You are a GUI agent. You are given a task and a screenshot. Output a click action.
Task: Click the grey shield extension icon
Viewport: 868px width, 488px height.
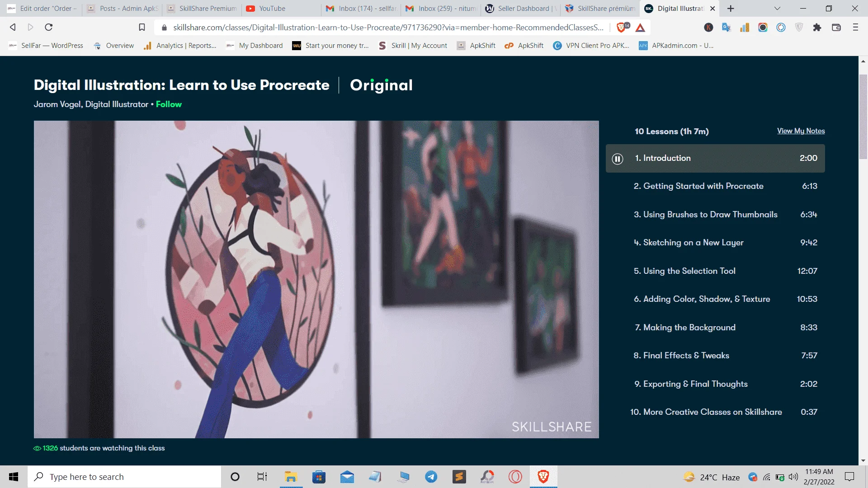click(799, 28)
